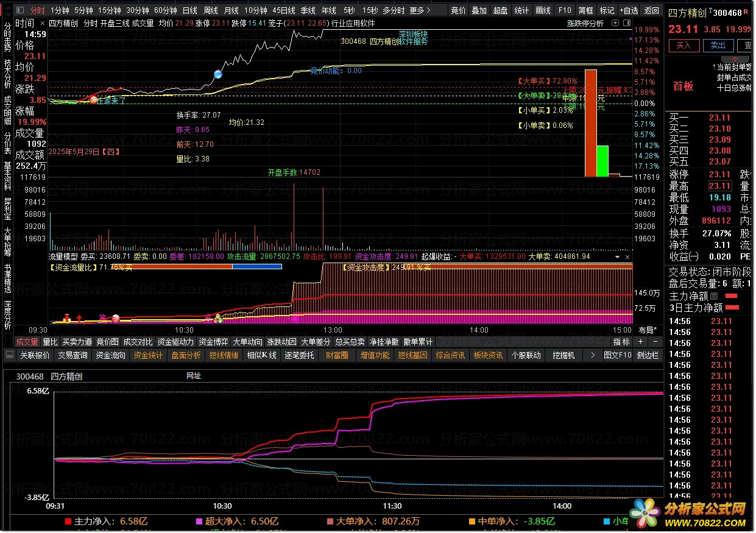Screen dimensions: 756x533
Task: Open 基本资料 in left sidebar
Action: 7,177
